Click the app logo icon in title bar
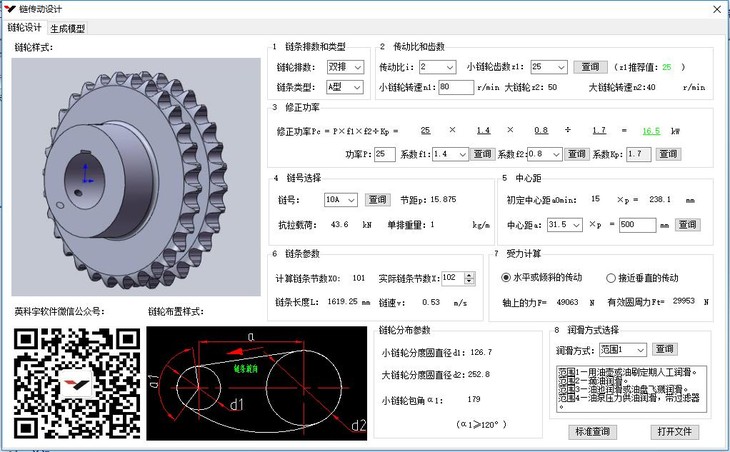Image resolution: width=730 pixels, height=452 pixels. coord(9,9)
